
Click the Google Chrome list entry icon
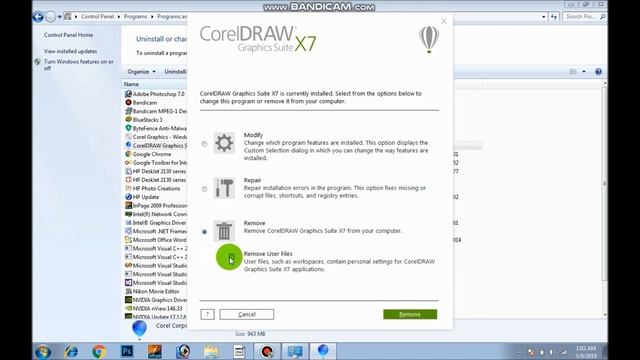point(128,154)
